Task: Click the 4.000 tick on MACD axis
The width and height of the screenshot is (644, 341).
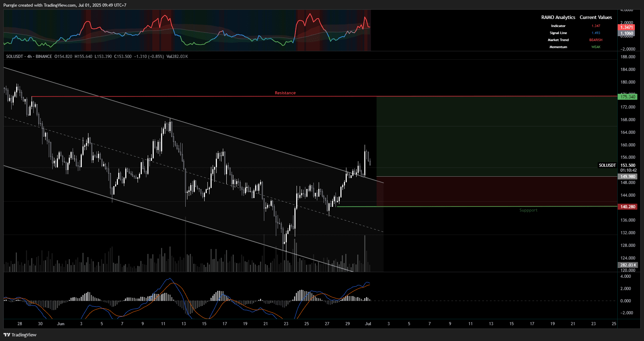Action: tap(626, 276)
